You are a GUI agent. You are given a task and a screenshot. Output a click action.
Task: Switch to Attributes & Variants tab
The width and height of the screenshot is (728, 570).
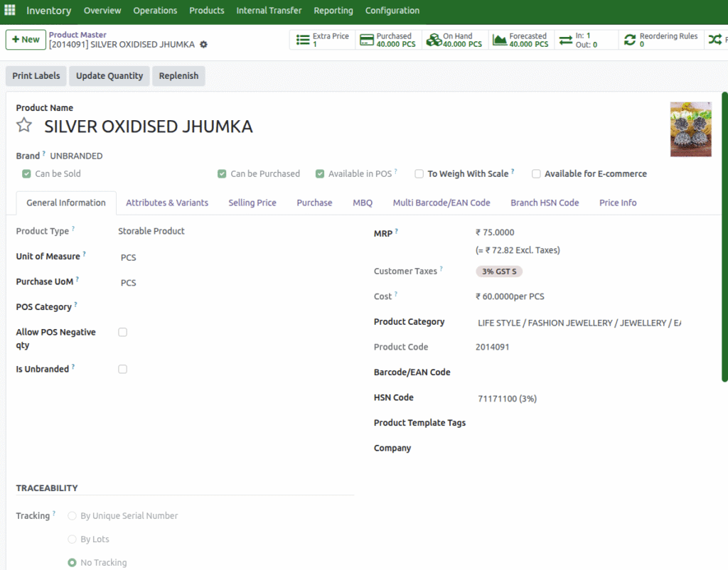point(167,203)
